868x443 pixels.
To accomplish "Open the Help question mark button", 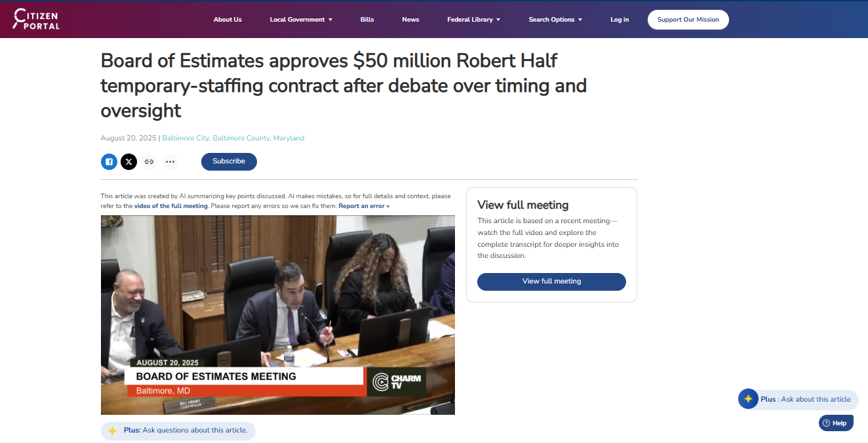I will point(836,423).
